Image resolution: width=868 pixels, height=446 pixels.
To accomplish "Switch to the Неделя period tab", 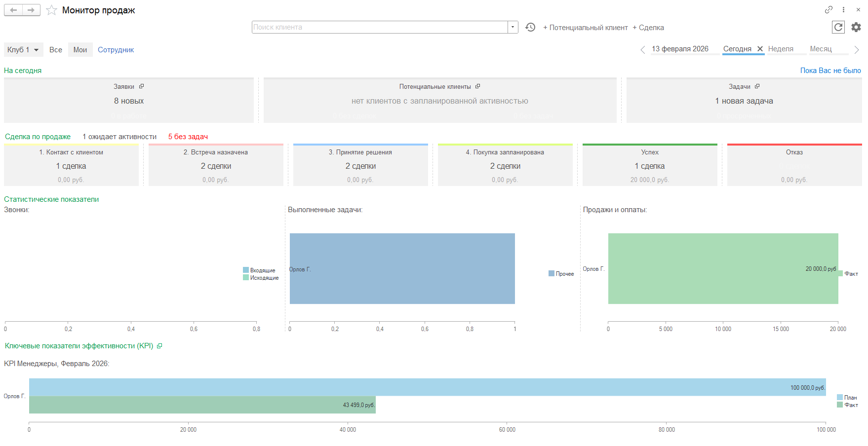I will coord(781,49).
